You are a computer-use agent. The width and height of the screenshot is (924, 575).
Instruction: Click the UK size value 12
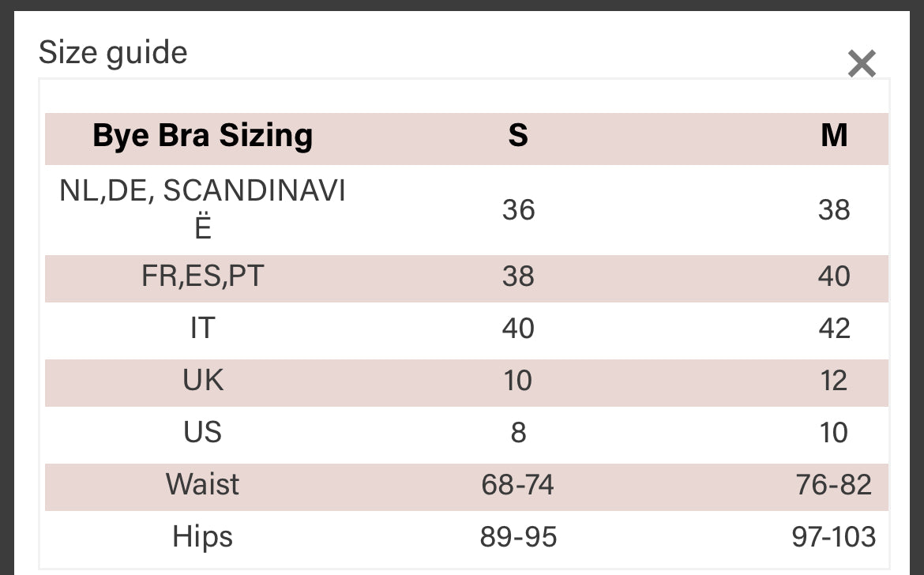click(x=834, y=381)
